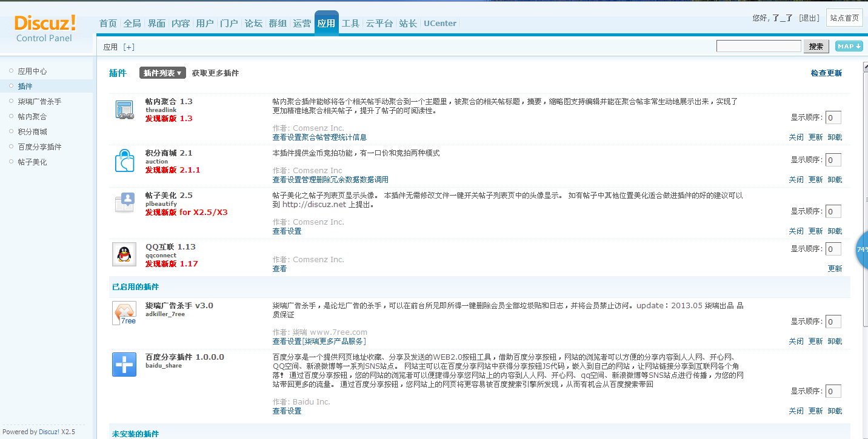Screen dimensions: 868x439
Task: Open 帖子美化 in the sidebar
Action: tap(32, 162)
